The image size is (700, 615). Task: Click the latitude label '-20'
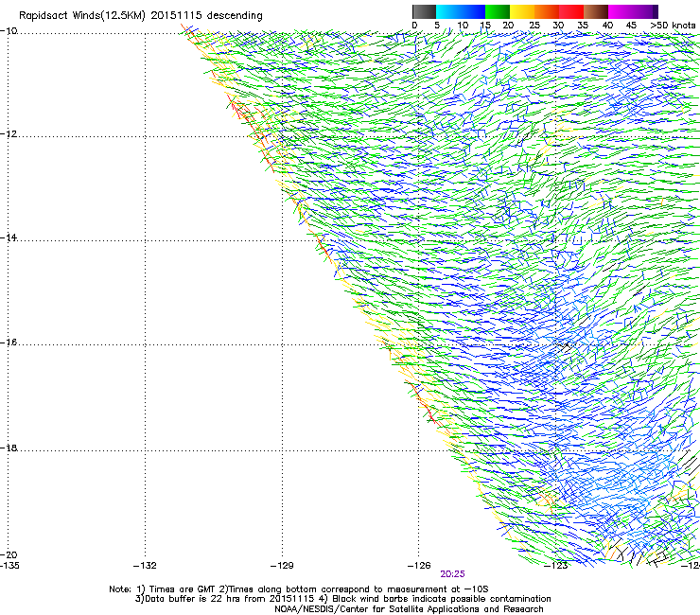(x=9, y=554)
